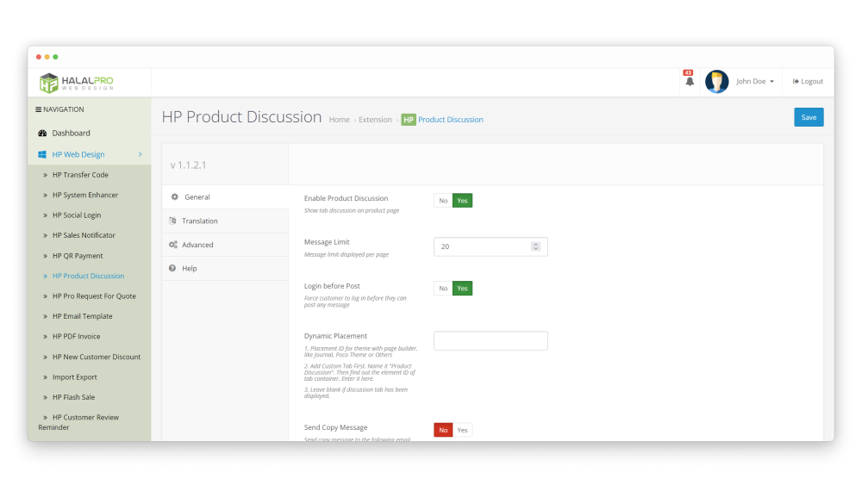Click the Dashboard palette icon
Screen dimensions: 862x504
pos(42,134)
